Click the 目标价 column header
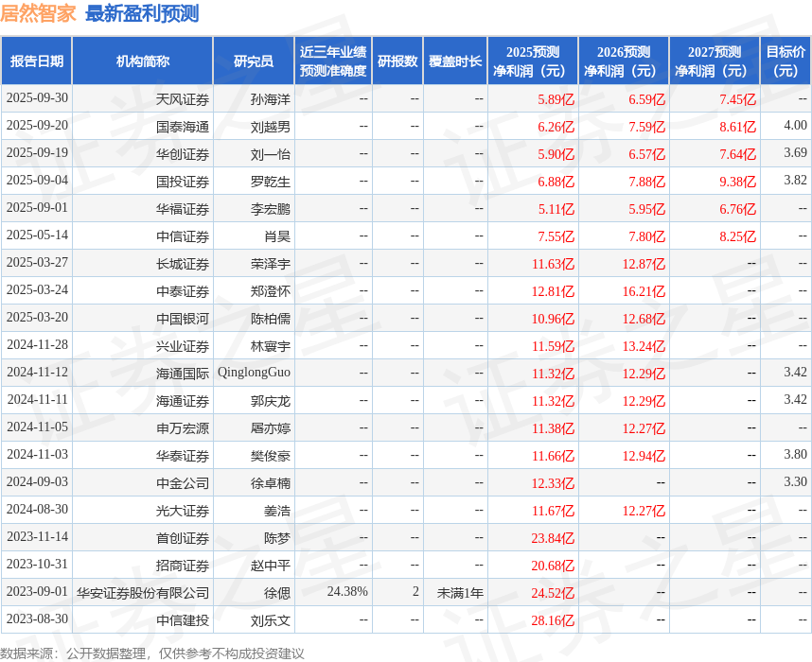 [x=786, y=61]
